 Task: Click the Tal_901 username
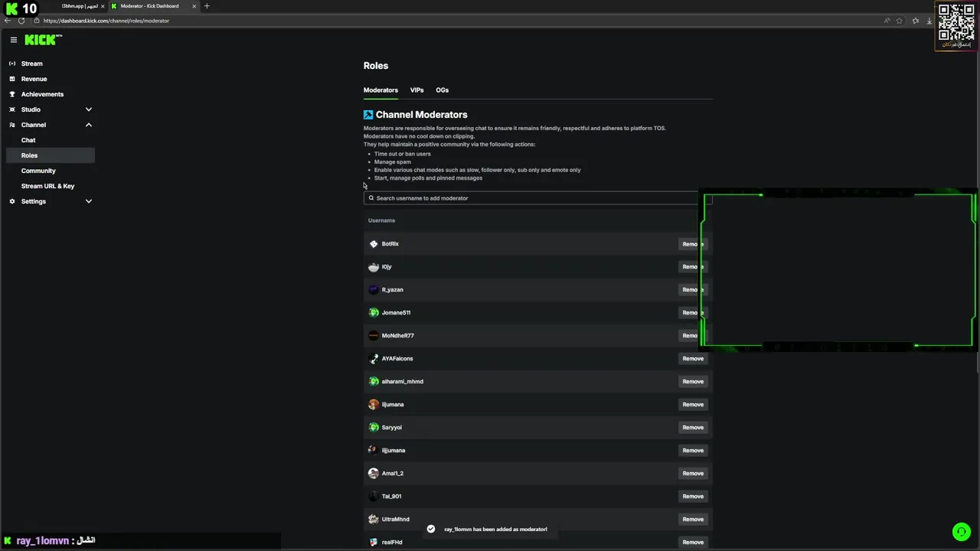391,496
